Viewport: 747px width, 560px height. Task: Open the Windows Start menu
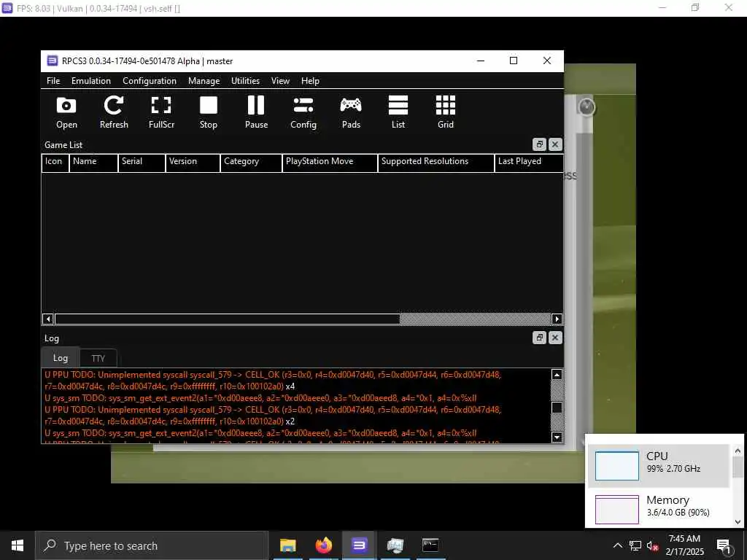tap(18, 545)
